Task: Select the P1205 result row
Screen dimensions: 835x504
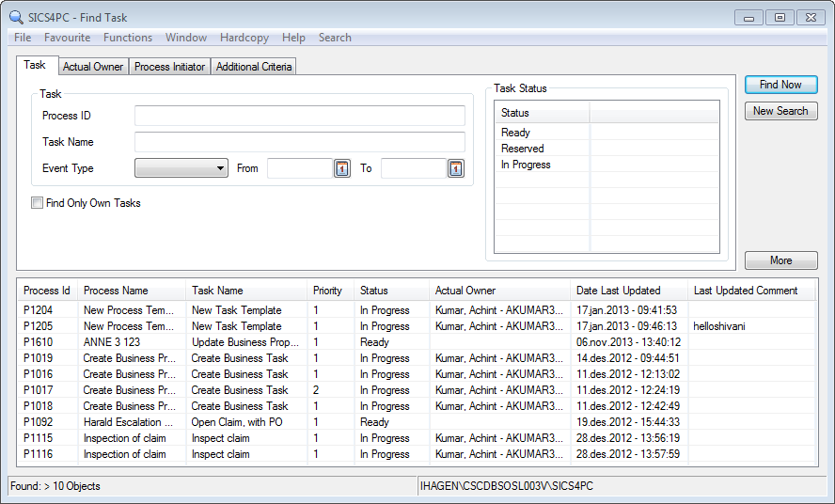Action: tap(417, 326)
